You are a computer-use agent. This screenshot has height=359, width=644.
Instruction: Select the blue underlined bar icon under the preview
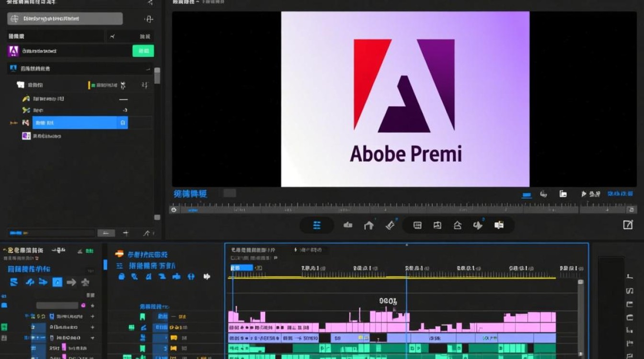(527, 195)
